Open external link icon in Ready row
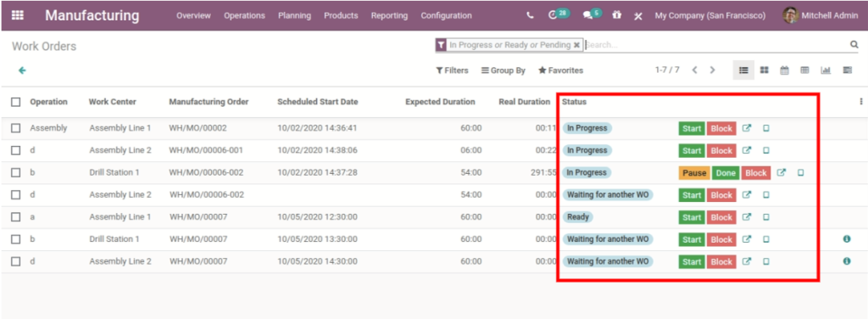This screenshot has width=868, height=319. (x=747, y=217)
